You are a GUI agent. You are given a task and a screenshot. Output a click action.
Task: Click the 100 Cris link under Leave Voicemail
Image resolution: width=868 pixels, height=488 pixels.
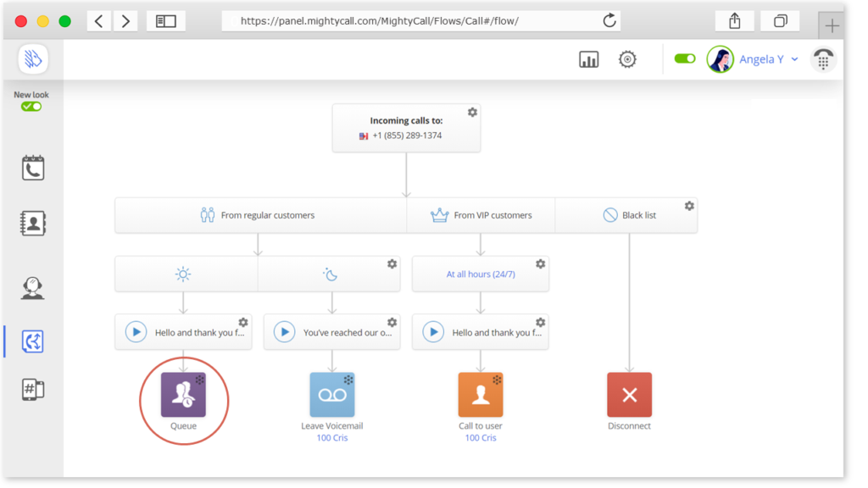click(332, 438)
